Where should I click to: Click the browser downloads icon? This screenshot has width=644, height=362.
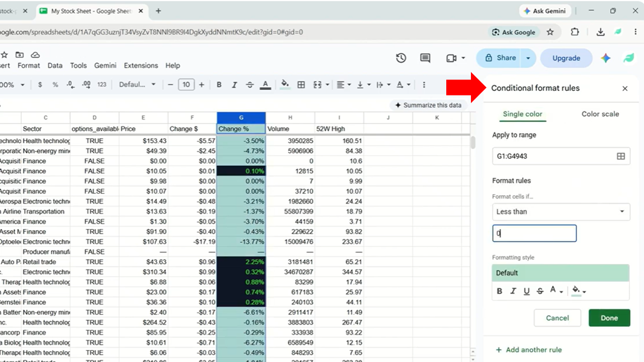(600, 32)
